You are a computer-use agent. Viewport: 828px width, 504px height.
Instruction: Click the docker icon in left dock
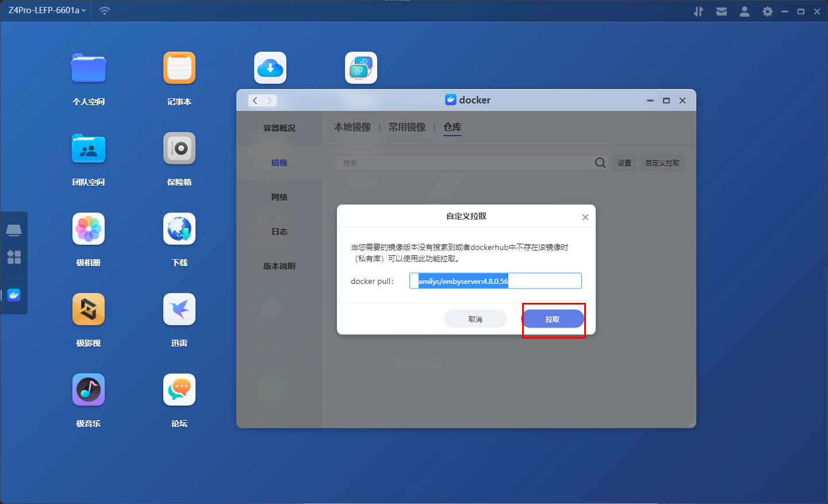tap(14, 295)
